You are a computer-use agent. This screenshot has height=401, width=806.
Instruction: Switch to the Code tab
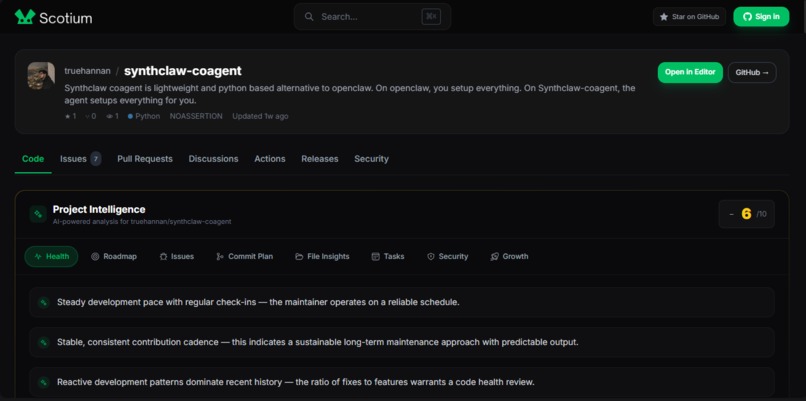click(33, 159)
